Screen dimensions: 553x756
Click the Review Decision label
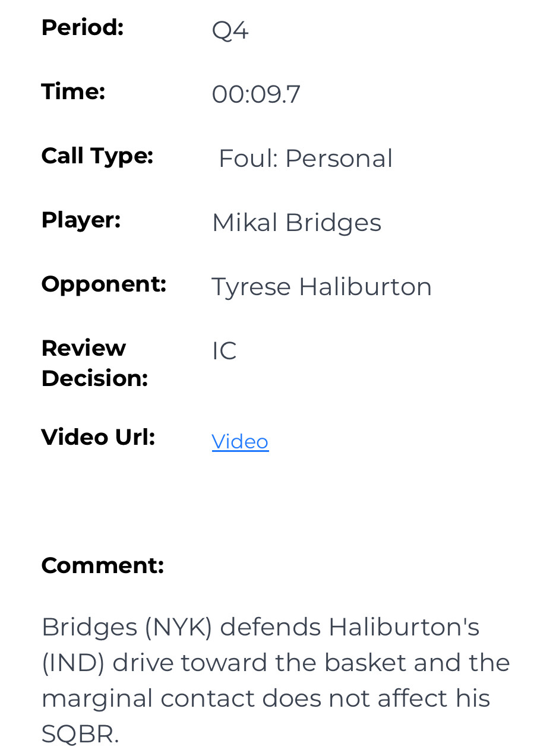pyautogui.click(x=94, y=363)
